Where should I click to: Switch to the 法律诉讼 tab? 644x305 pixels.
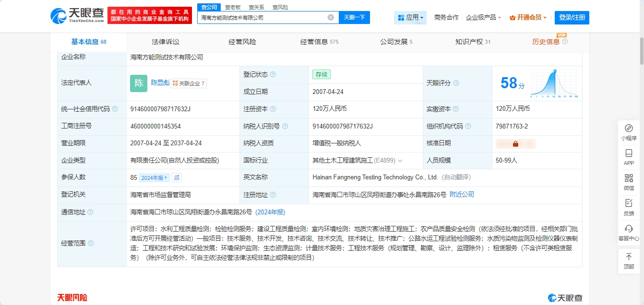click(x=166, y=42)
